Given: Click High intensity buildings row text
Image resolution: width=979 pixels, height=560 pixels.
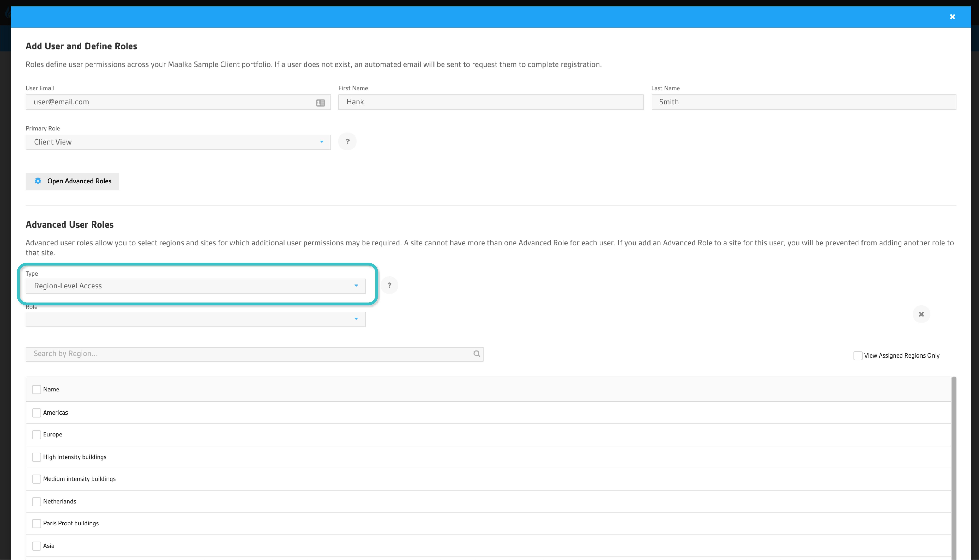Looking at the screenshot, I should (x=75, y=457).
